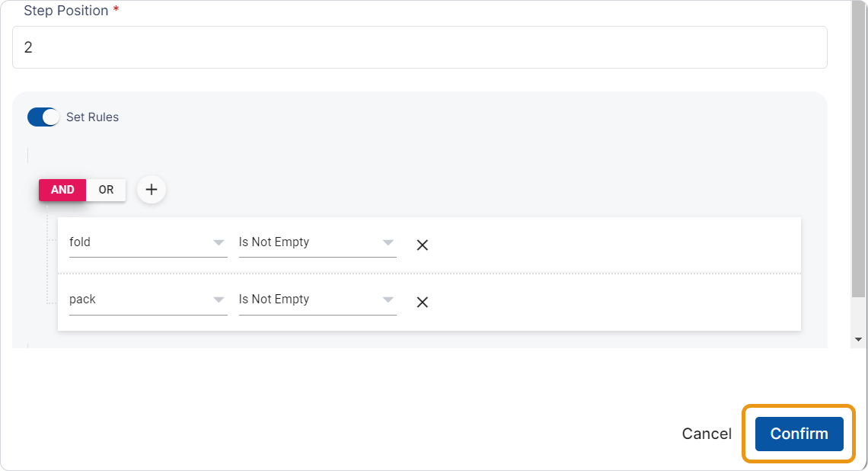Click the plus icon to add rule
The height and width of the screenshot is (471, 868).
[152, 190]
